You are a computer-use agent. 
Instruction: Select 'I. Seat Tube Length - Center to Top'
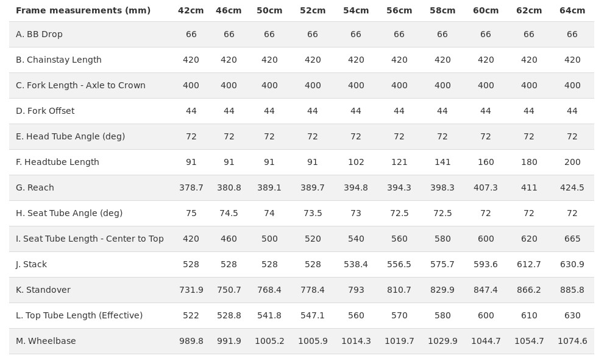pos(90,239)
